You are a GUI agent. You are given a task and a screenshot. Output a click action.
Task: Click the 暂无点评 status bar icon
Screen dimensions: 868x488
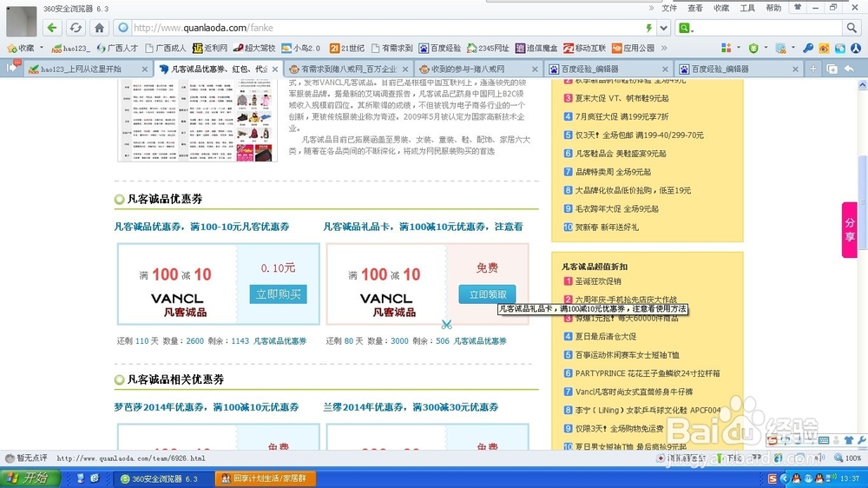tap(26, 458)
